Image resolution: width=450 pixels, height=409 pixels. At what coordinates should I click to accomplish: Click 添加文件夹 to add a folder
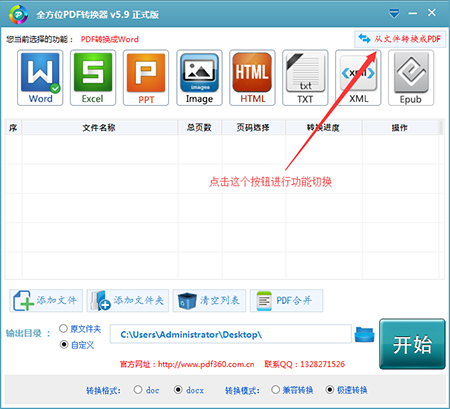tap(128, 301)
